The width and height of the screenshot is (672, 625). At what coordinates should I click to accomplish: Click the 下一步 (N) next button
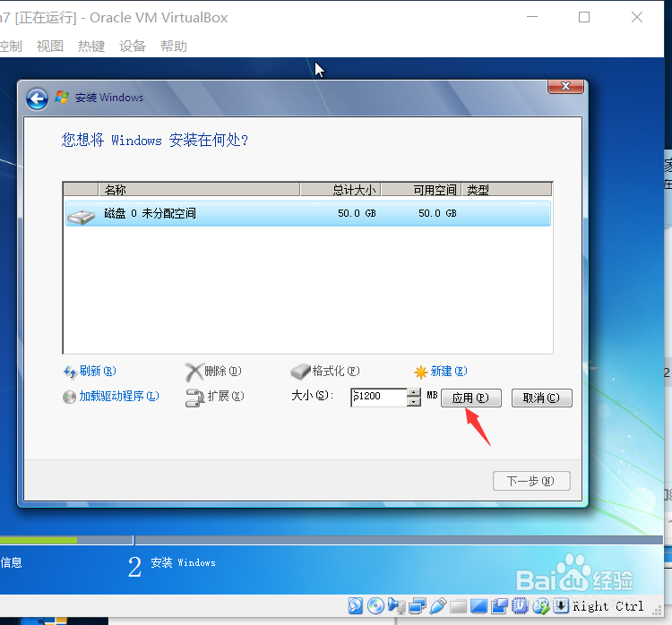click(531, 481)
